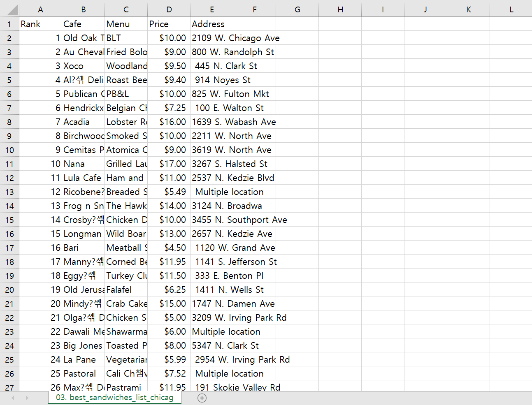Select column C header

[x=126, y=9]
